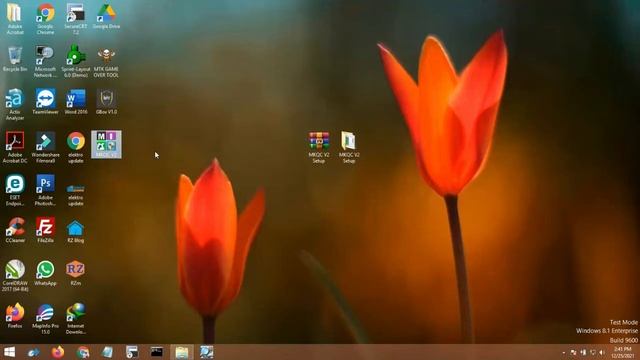Open the magnifier app in the taskbar
The width and height of the screenshot is (640, 360).
[x=207, y=352]
